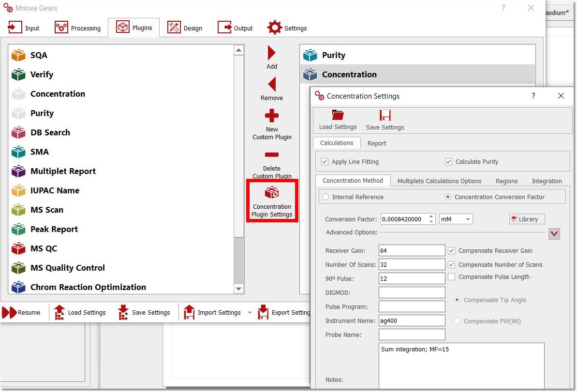
Task: Select Compensate Tip Angle radio button
Action: coord(457,300)
